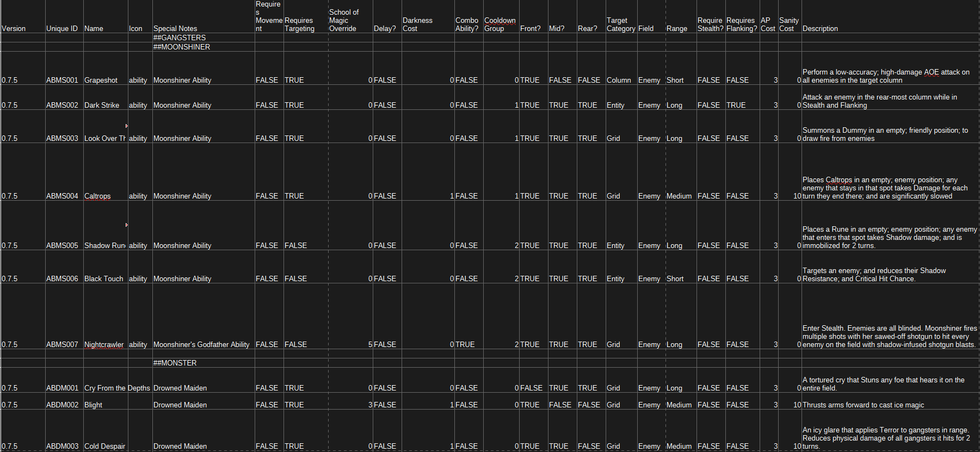Click the Moonshiner's Godfather Ability notes cell
Image resolution: width=980 pixels, height=452 pixels.
pos(201,344)
